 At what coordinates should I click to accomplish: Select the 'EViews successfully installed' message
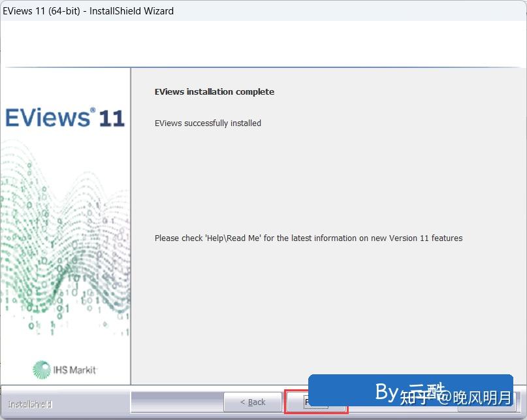208,123
